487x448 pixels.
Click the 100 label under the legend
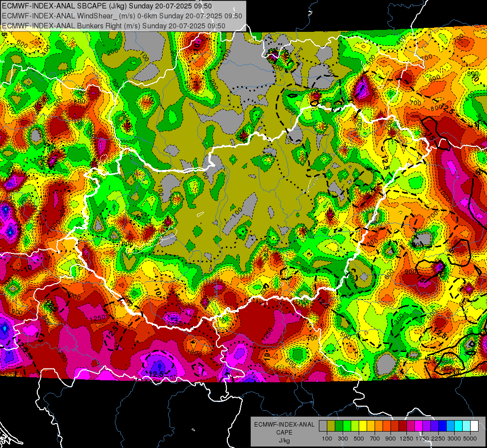pyautogui.click(x=327, y=439)
